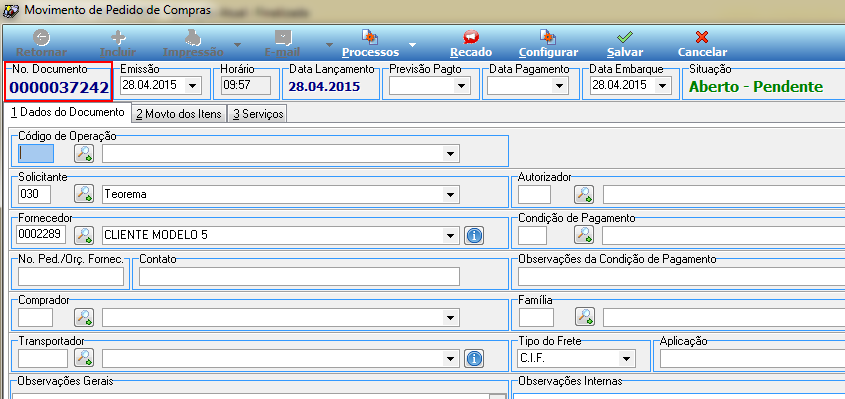This screenshot has width=845, height=399.
Task: Click the E-mail toolbar icon
Action: point(283,38)
